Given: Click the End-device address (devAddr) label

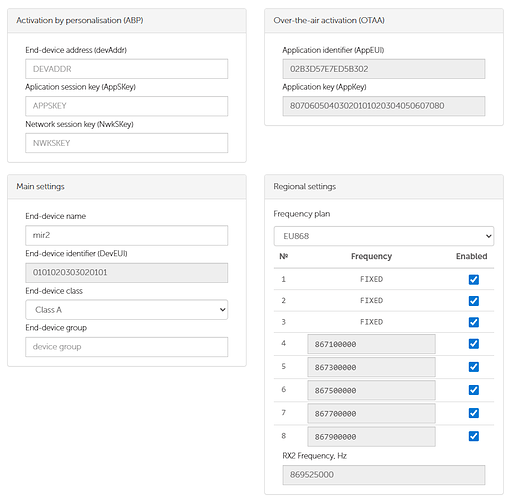Looking at the screenshot, I should tap(76, 50).
